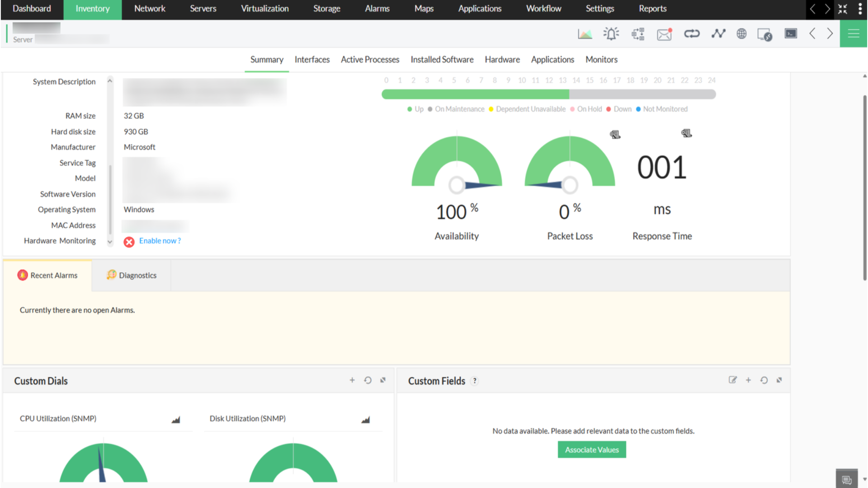The image size is (868, 488).
Task: Open the green hamburger menu
Action: point(854,34)
